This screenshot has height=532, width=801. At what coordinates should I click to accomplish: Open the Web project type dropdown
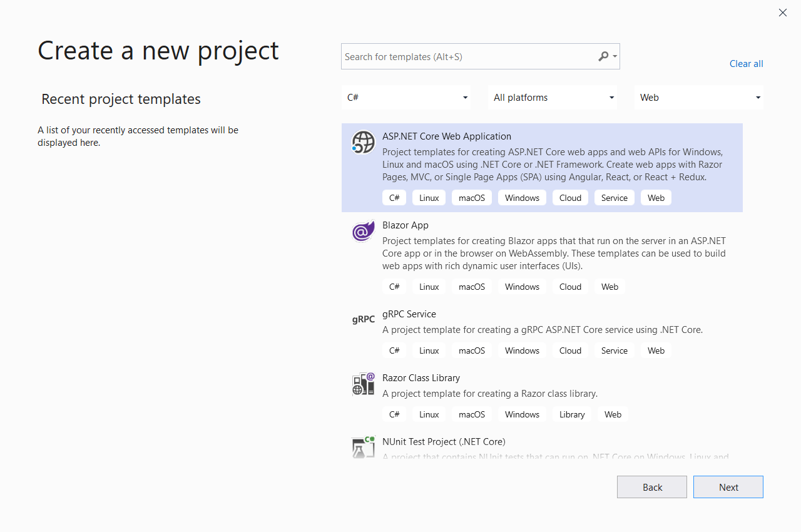(x=698, y=97)
